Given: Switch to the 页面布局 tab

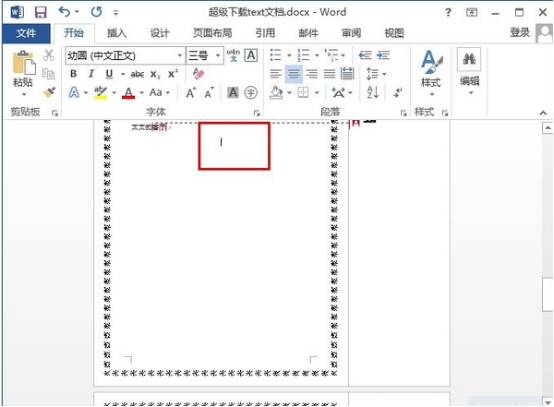Looking at the screenshot, I should coord(212,33).
